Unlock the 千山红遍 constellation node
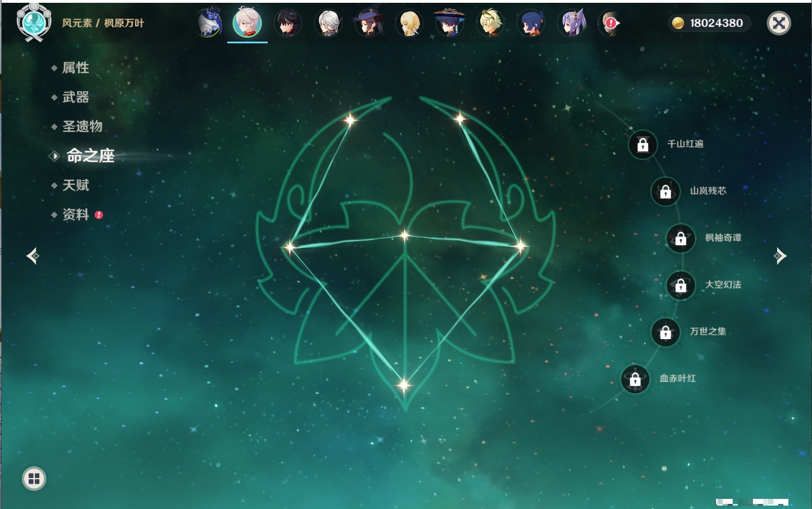The image size is (812, 509). tap(643, 145)
